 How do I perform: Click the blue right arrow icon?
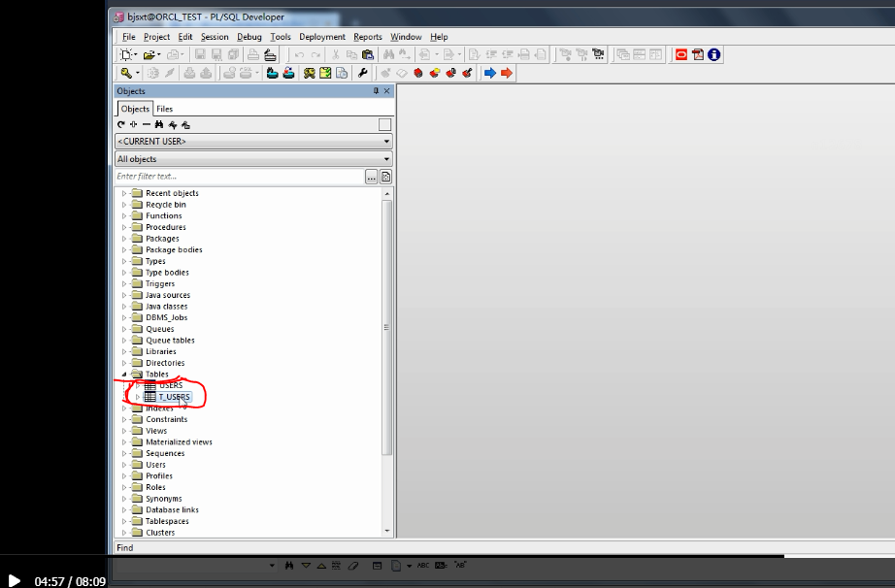pyautogui.click(x=490, y=73)
